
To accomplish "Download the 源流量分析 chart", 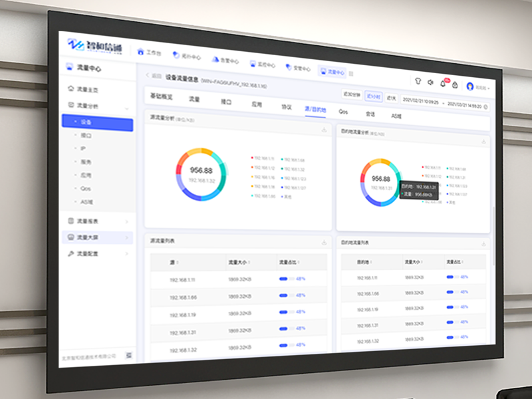I will (x=324, y=130).
